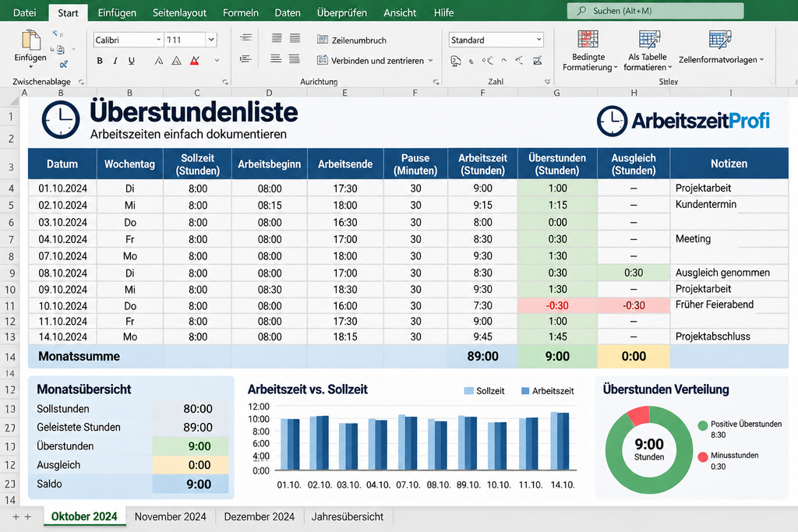Select the cell with date 08.10.2024
This screenshot has width=798, height=532.
(62, 273)
